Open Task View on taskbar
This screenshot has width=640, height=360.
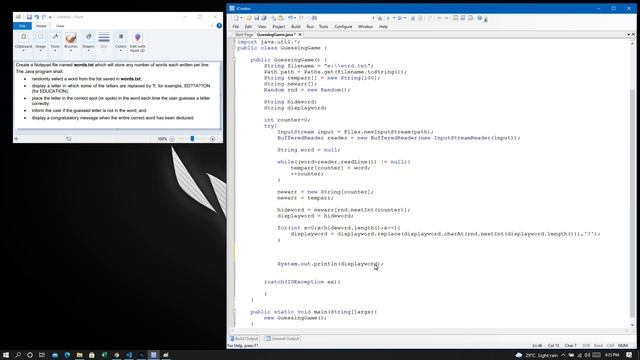click(x=42, y=355)
